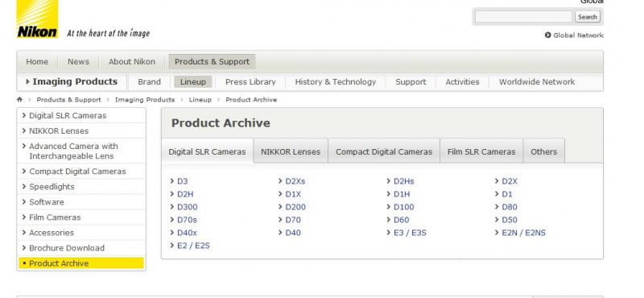Open Advanced Camera with Interchangeable Lens
Image resolution: width=644 pixels, height=298 pixels.
(x=81, y=151)
